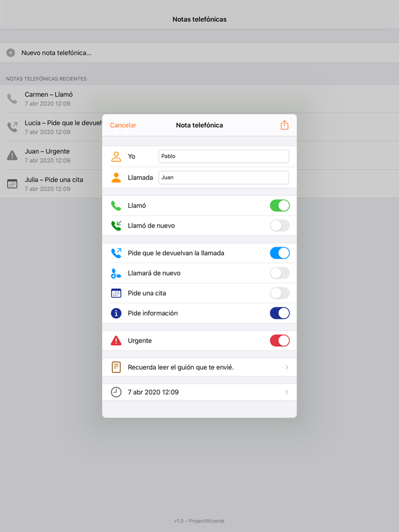Image resolution: width=399 pixels, height=532 pixels.
Task: Open the Carmen – Llamó note
Action: point(199,99)
